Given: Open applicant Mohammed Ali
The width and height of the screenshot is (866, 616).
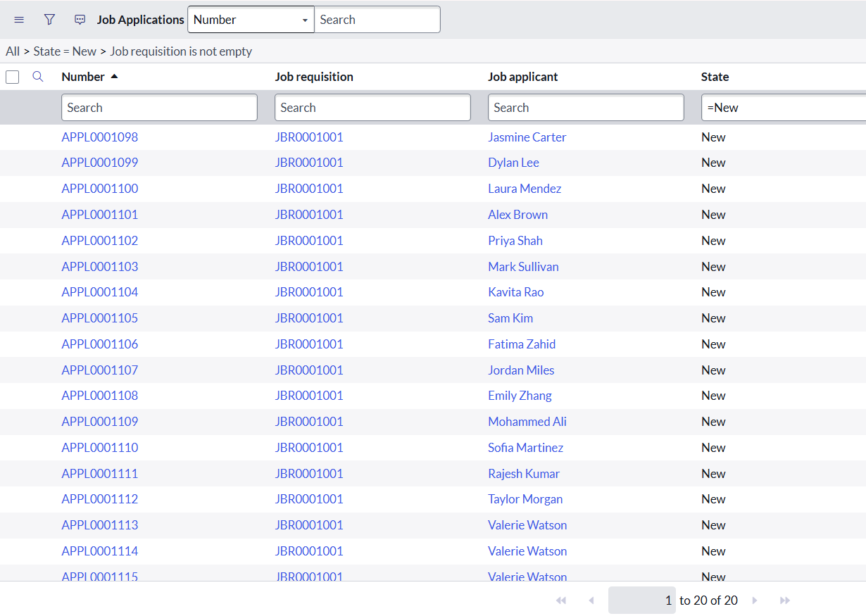Looking at the screenshot, I should [527, 422].
